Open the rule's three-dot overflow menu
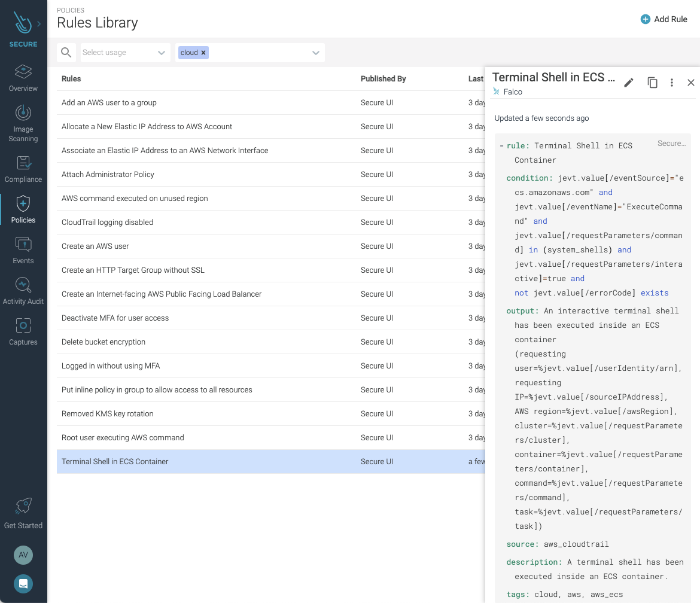The image size is (700, 603). (671, 83)
